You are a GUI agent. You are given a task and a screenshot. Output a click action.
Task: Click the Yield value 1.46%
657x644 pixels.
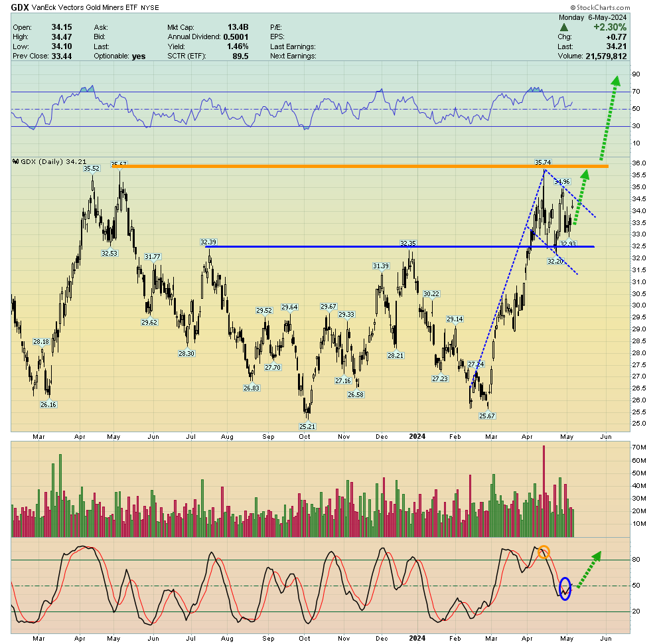[238, 46]
